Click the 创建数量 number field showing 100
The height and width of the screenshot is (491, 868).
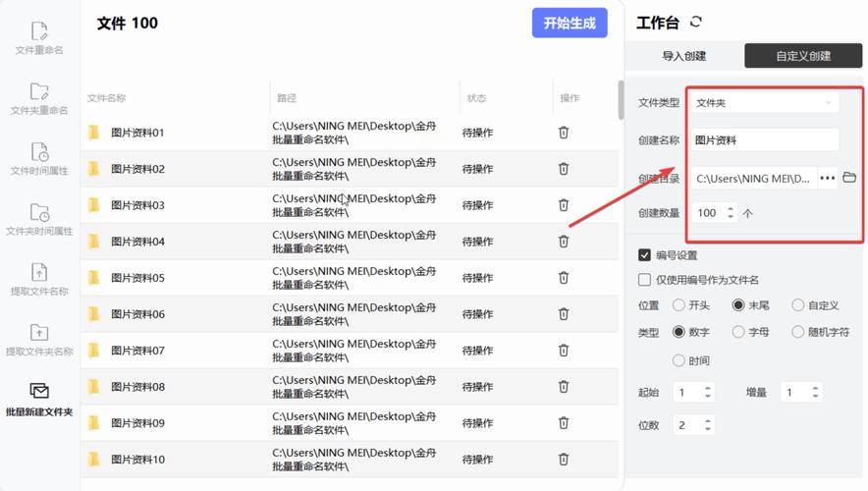point(715,212)
